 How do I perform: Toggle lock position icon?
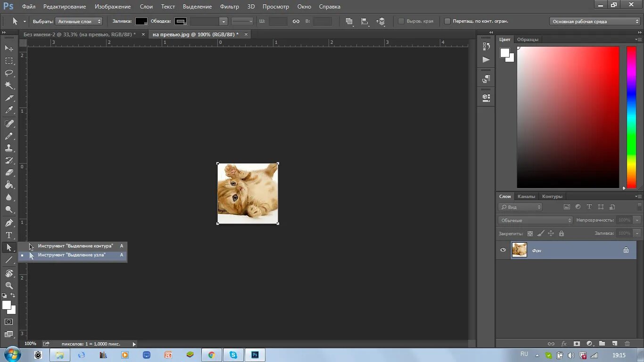(x=551, y=233)
